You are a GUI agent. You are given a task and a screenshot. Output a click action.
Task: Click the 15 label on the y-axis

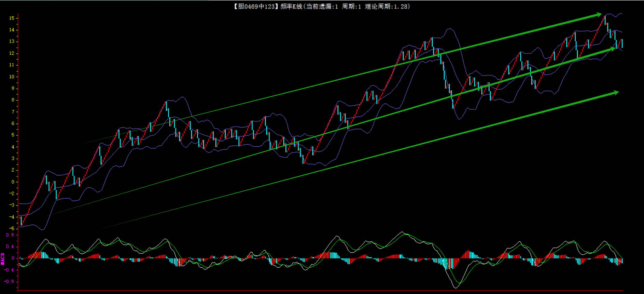(12, 18)
